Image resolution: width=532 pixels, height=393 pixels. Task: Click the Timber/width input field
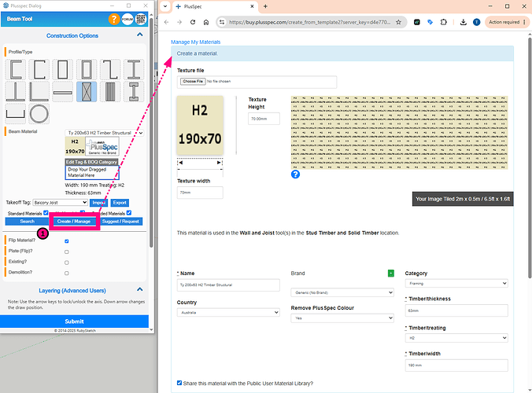click(456, 365)
